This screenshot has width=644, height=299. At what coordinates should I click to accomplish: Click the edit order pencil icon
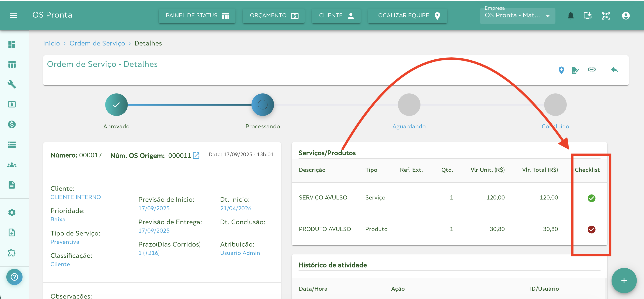pyautogui.click(x=575, y=70)
